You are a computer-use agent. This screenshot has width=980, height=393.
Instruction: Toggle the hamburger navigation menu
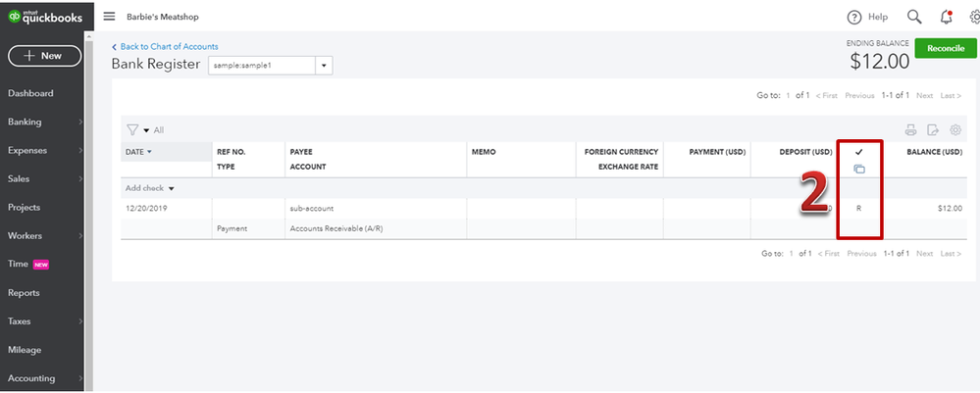[x=109, y=17]
